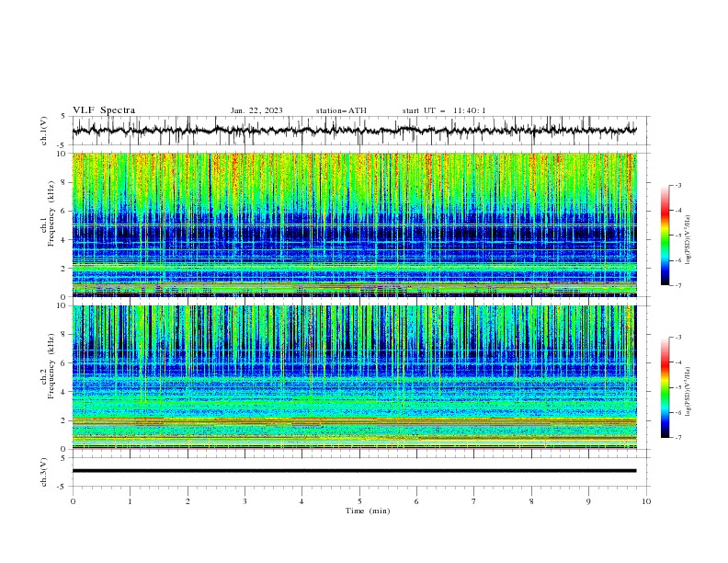
Task: Click time axis tick label "7"
Action: pos(474,501)
